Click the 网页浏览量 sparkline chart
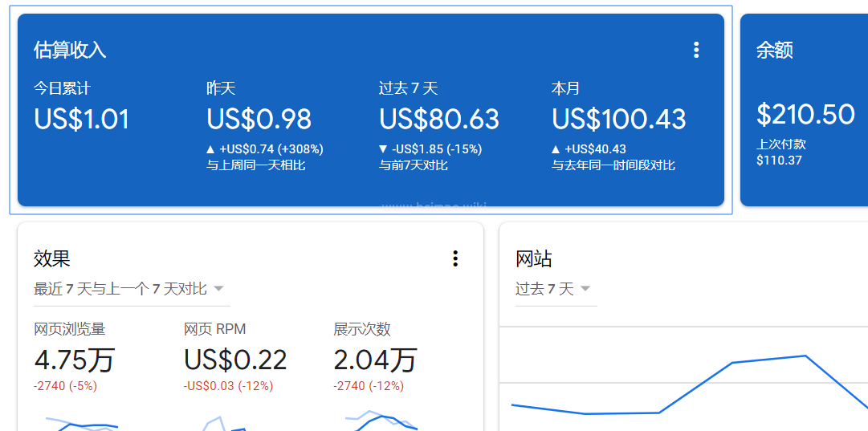This screenshot has width=868, height=431. point(81,422)
